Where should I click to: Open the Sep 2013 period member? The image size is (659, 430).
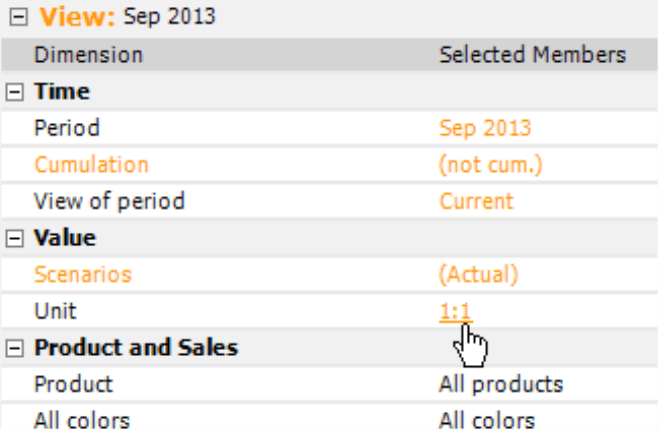tap(485, 128)
